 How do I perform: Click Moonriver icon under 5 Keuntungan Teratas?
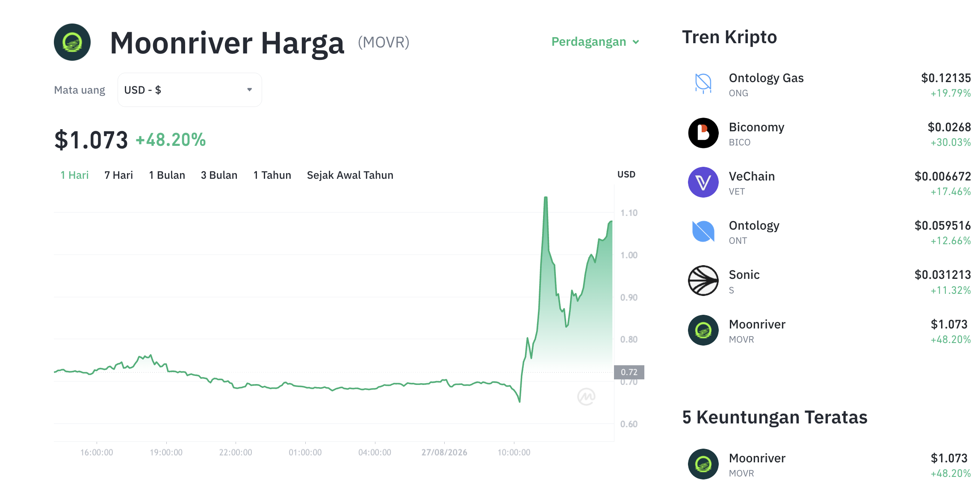[x=703, y=464]
